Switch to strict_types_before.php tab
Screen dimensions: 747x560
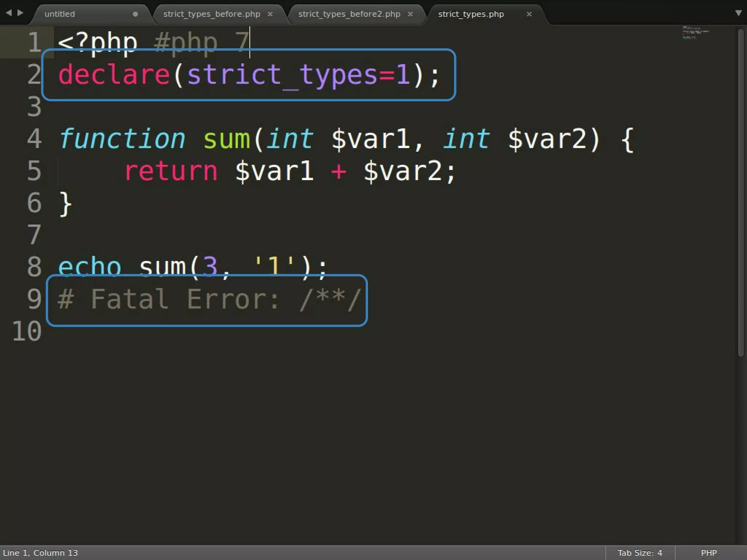(212, 14)
